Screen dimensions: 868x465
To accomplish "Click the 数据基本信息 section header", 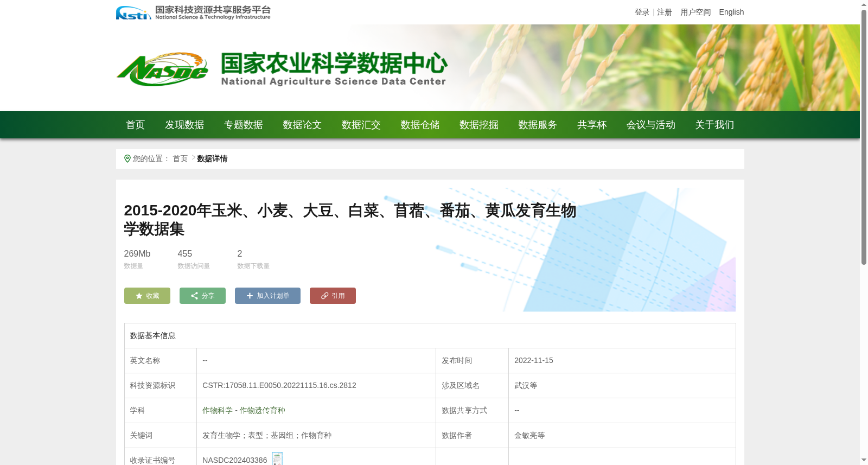I will [153, 335].
